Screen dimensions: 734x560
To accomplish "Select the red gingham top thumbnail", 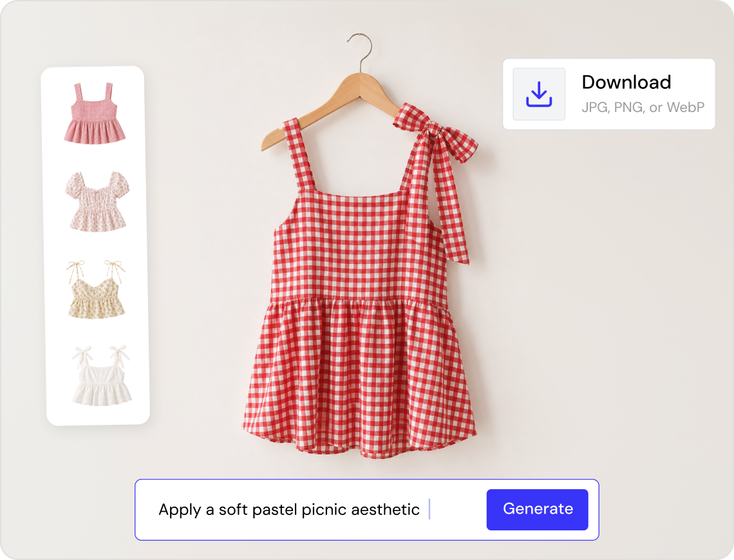I will (x=95, y=113).
